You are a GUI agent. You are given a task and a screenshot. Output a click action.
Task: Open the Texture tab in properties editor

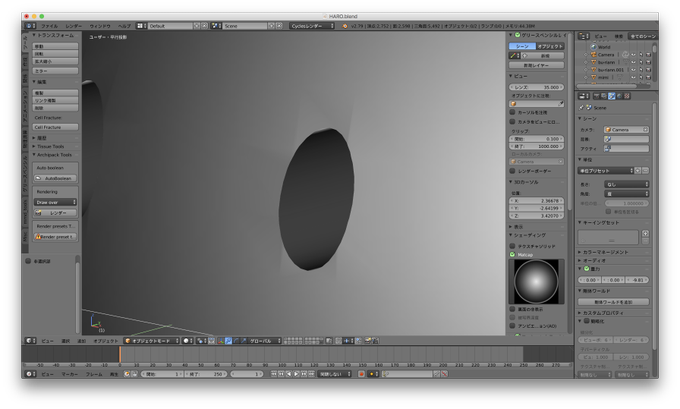(x=627, y=96)
